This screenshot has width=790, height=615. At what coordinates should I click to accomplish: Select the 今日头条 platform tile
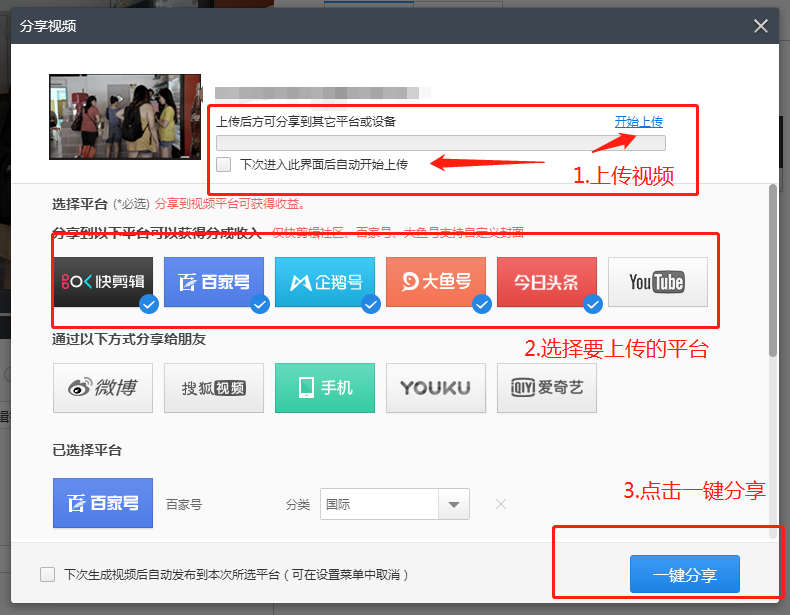tap(546, 281)
